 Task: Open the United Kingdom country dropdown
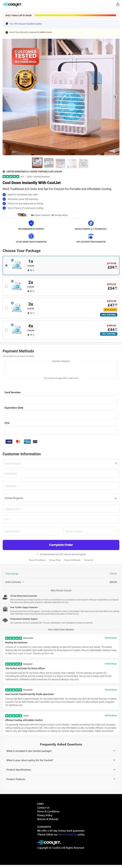click(61, 498)
